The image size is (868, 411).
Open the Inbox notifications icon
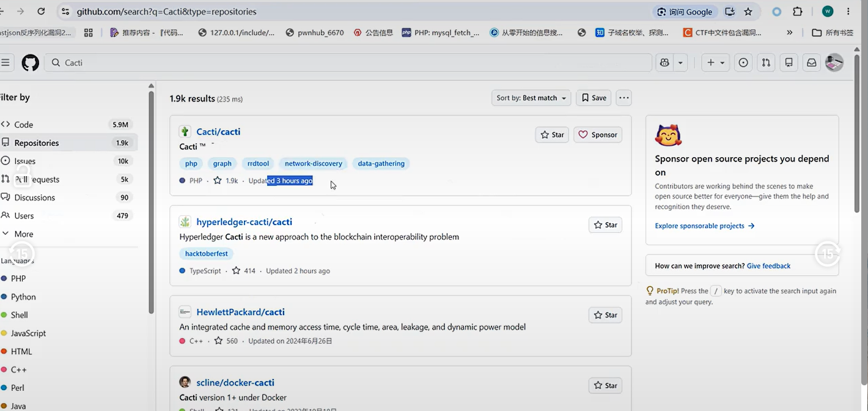click(x=811, y=62)
